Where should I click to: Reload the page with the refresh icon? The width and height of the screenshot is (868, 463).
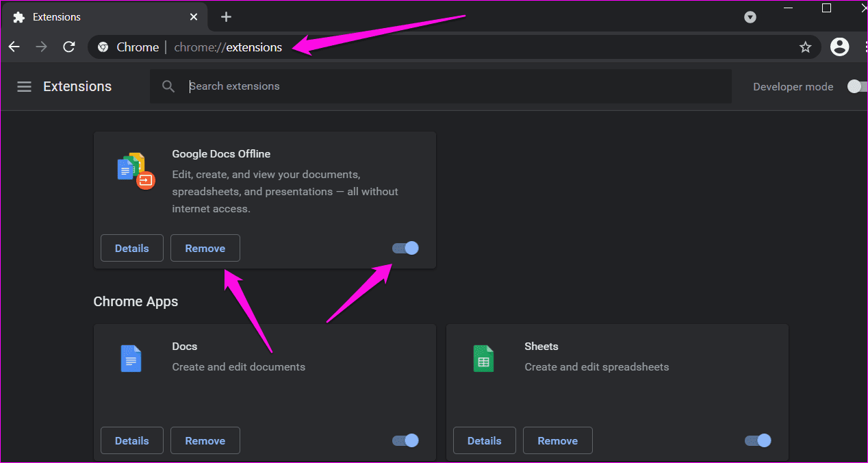click(x=68, y=47)
